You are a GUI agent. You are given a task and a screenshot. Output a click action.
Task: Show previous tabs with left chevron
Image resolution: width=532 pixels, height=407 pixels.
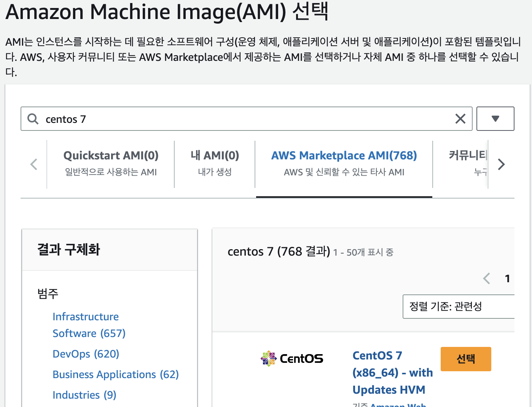click(34, 164)
